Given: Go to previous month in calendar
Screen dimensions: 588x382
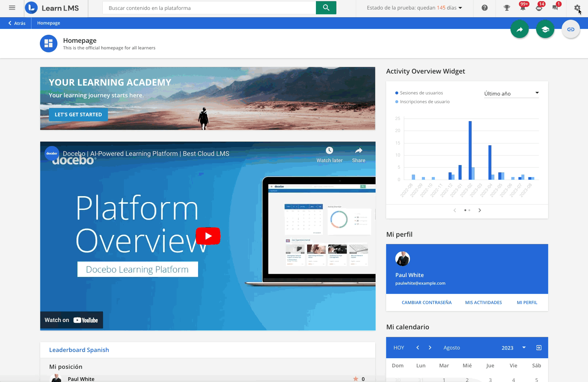Looking at the screenshot, I should pos(418,348).
